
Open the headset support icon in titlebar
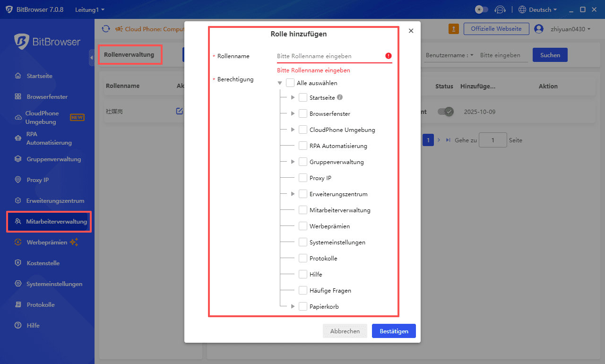(x=501, y=9)
